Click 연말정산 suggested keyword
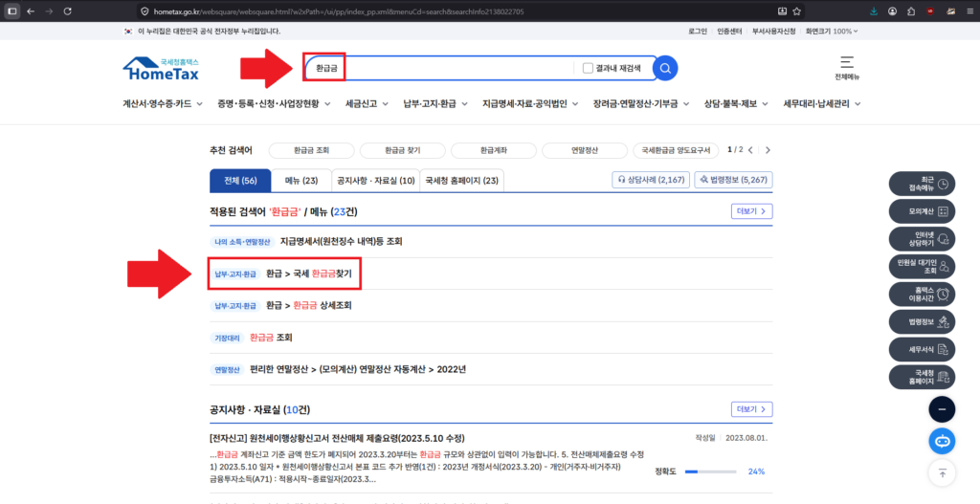Viewport: 980px width, 504px height. (585, 150)
